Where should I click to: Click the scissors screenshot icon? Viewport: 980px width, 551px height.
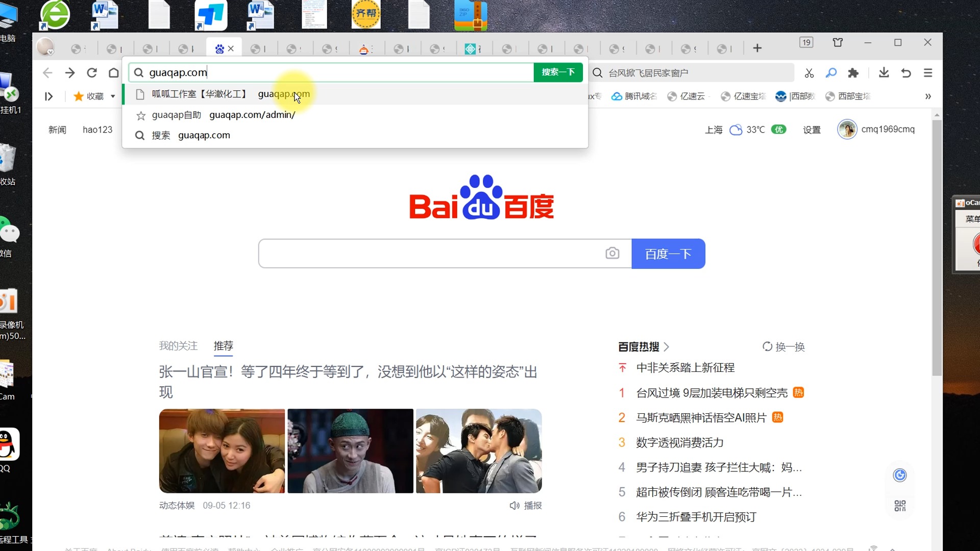coord(809,73)
